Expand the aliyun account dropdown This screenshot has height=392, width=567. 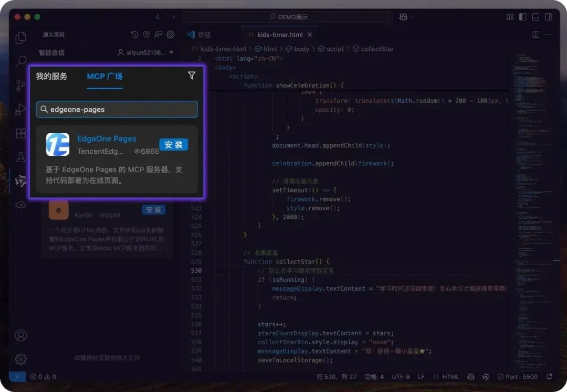click(x=146, y=52)
